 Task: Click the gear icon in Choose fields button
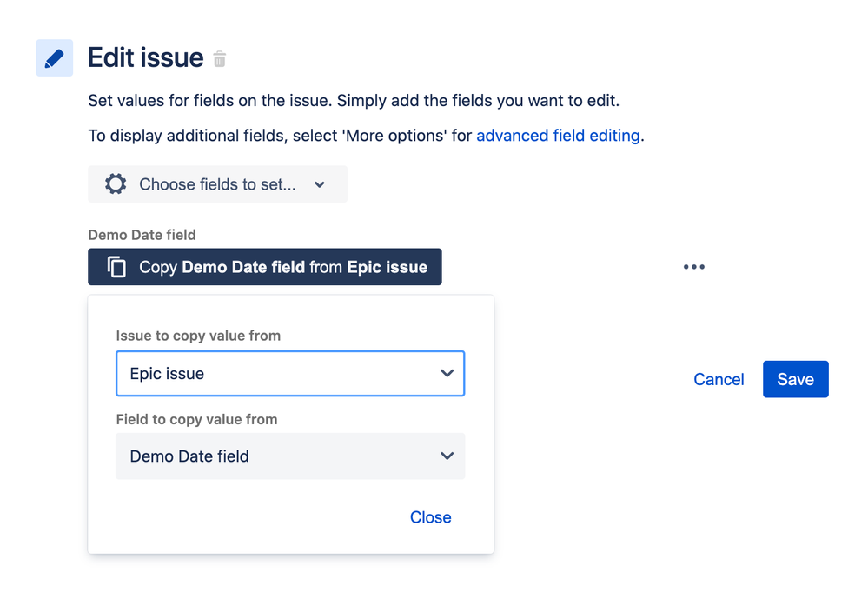point(116,183)
